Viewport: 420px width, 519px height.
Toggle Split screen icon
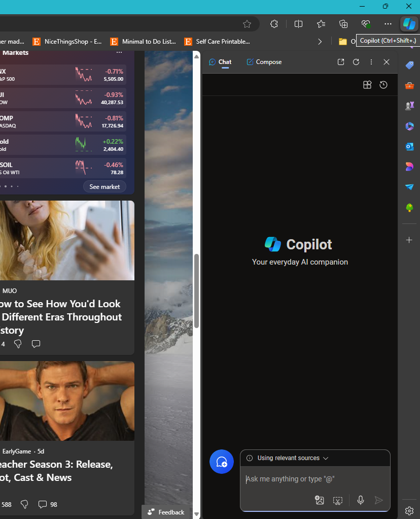(298, 24)
